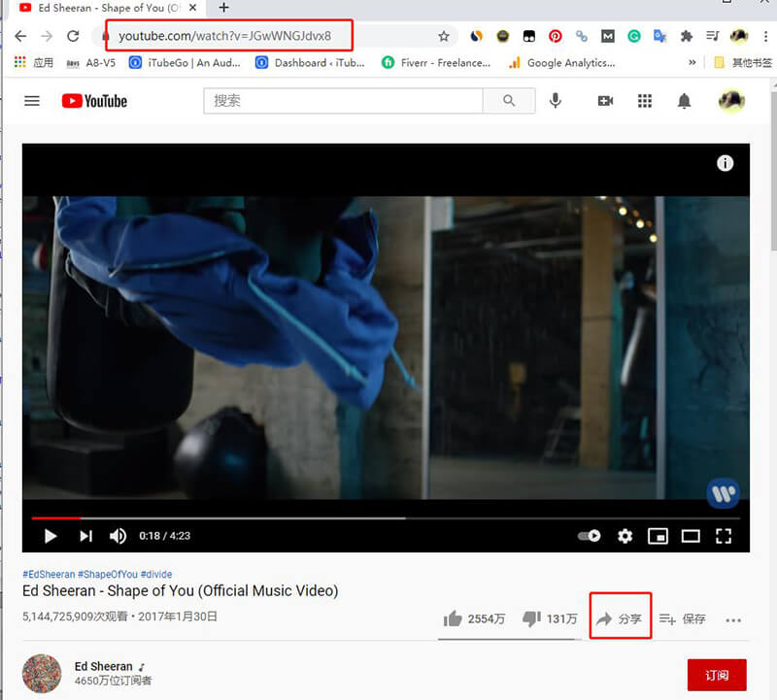Go back to the previous page

[20, 36]
